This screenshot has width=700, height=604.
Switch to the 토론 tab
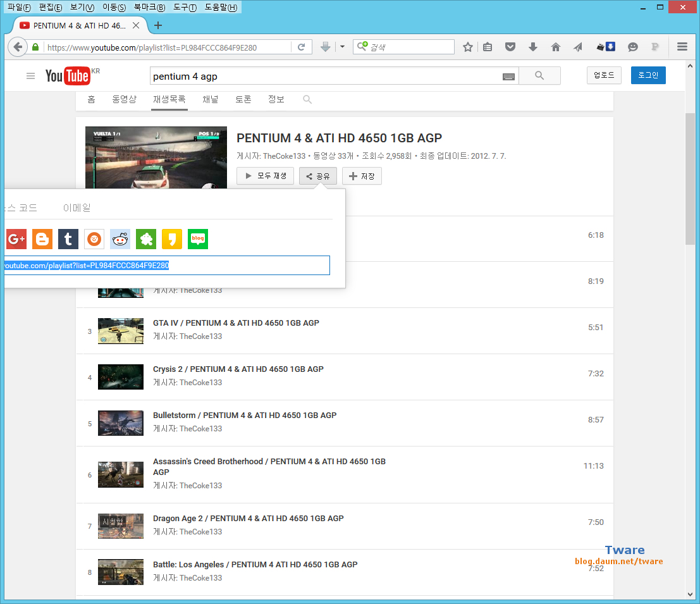pos(243,99)
